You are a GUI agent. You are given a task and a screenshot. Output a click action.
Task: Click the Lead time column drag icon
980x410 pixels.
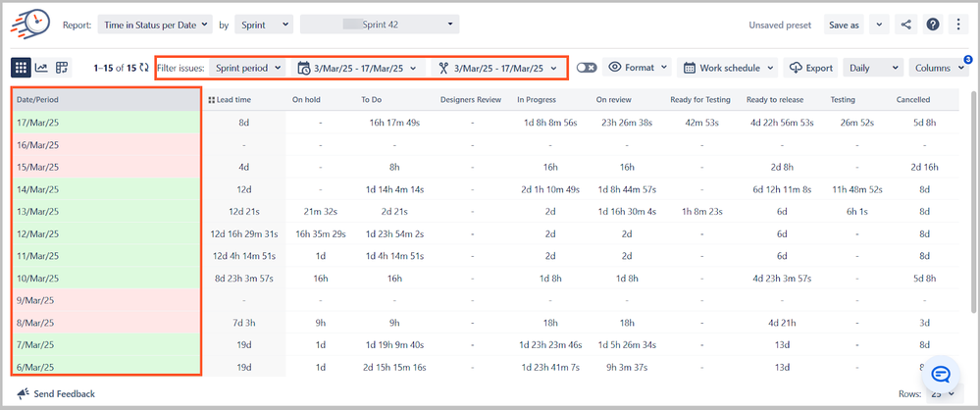211,100
